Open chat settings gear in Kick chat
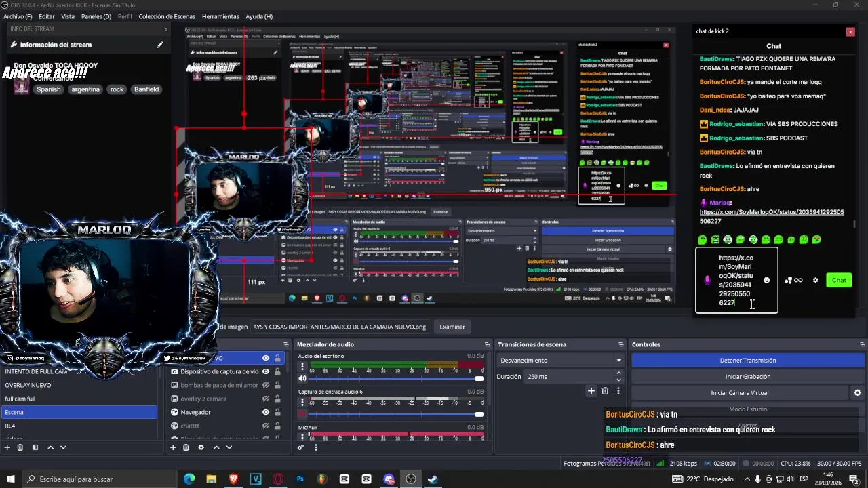The height and width of the screenshot is (488, 868). 815,281
